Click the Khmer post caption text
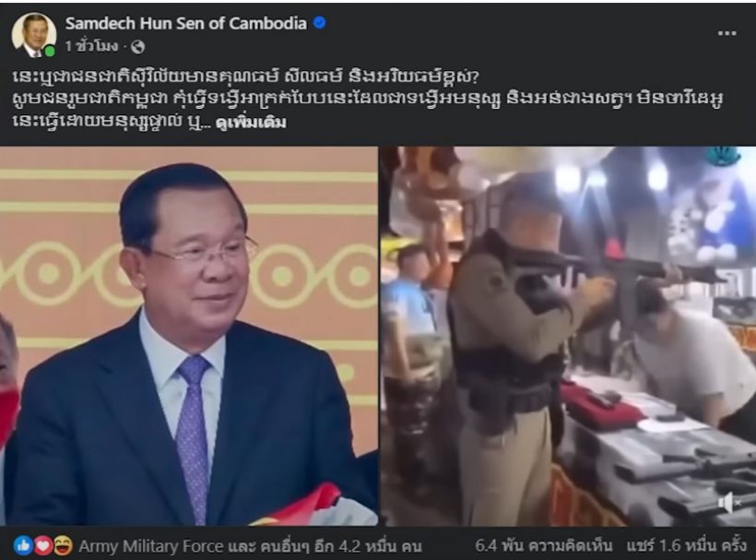The image size is (756, 560). pos(366,99)
